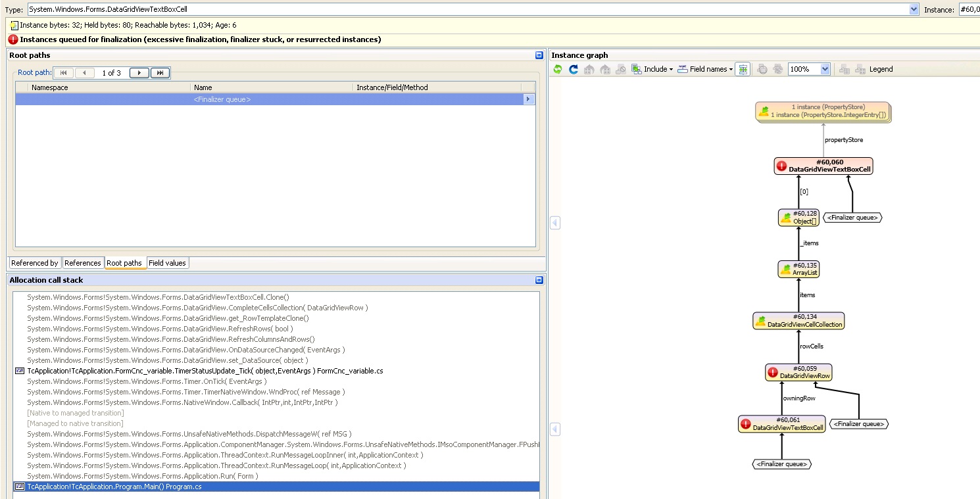980x499 pixels.
Task: Expand the Type combo box
Action: coord(914,9)
